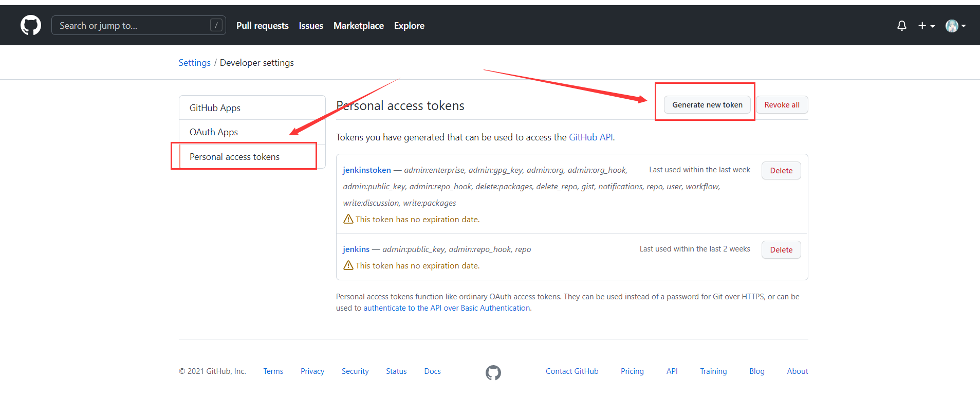This screenshot has width=980, height=396.
Task: Open the GitHub homepage logo in header
Action: pyautogui.click(x=31, y=25)
